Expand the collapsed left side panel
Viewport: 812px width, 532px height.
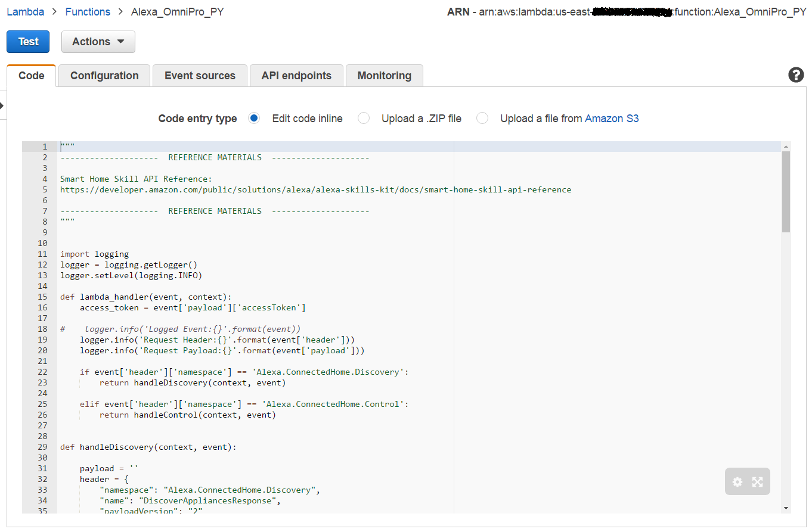[x=2, y=105]
